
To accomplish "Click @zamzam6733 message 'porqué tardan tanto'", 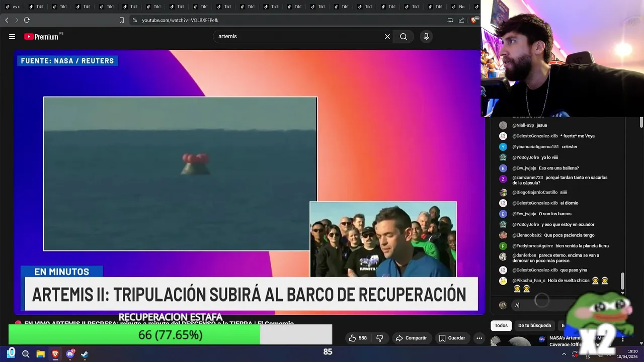I will click(x=560, y=180).
